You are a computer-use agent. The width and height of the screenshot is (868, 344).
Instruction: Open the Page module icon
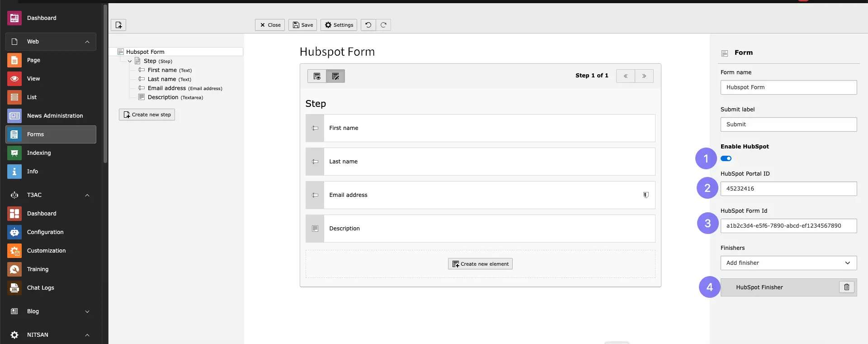pyautogui.click(x=14, y=60)
